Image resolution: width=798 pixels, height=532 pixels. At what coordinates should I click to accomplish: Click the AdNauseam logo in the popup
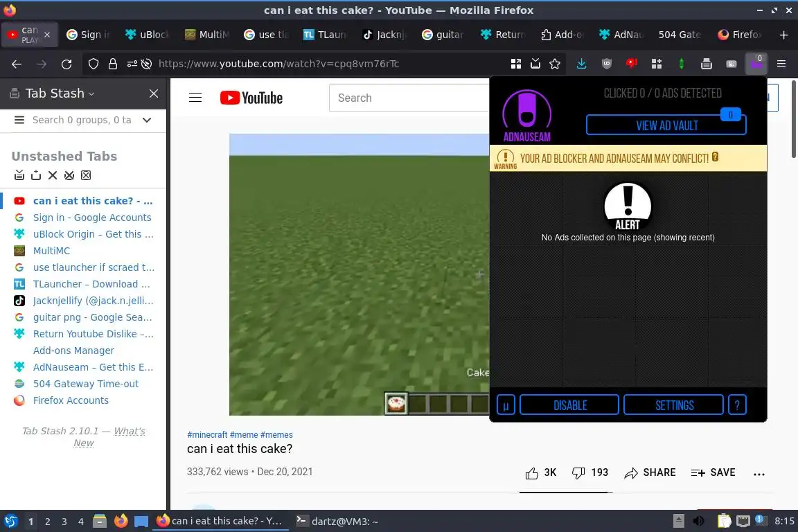click(526, 116)
